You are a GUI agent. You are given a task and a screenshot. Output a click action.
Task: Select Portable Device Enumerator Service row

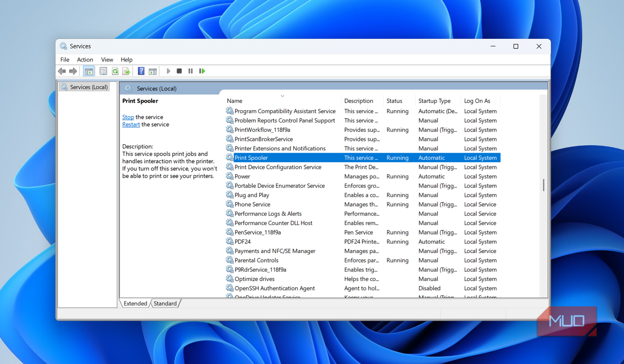(x=362, y=186)
